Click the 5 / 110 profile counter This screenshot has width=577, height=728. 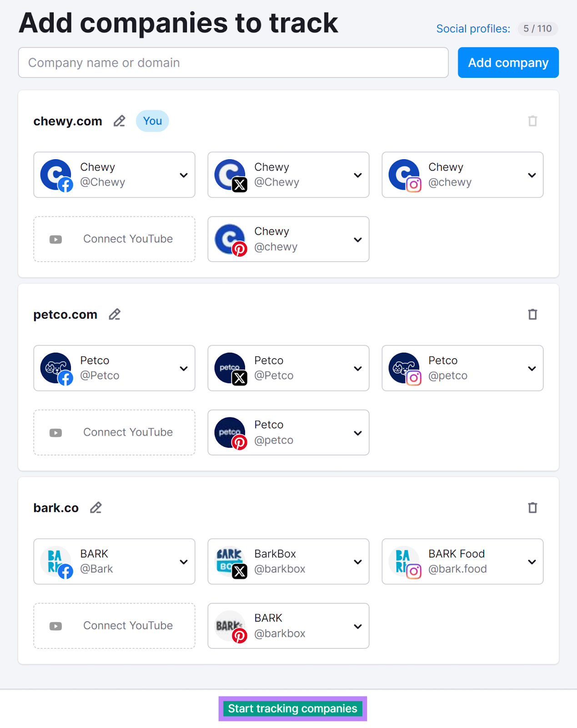tap(537, 28)
